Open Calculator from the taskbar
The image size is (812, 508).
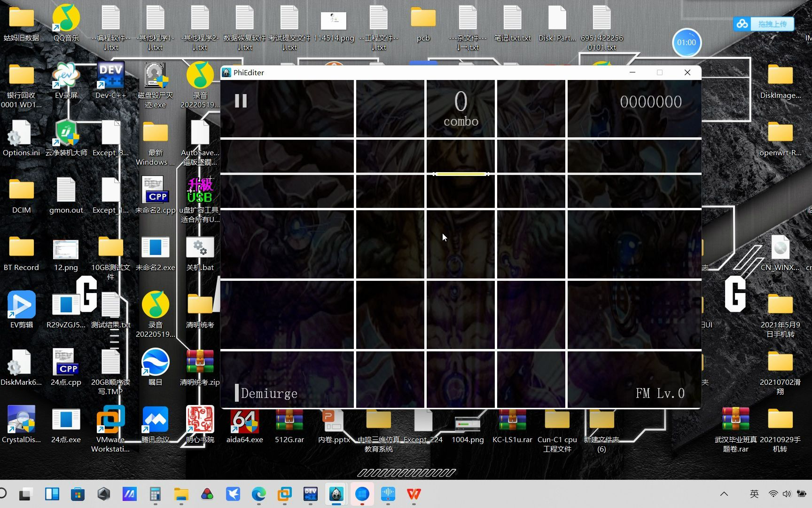tap(156, 494)
